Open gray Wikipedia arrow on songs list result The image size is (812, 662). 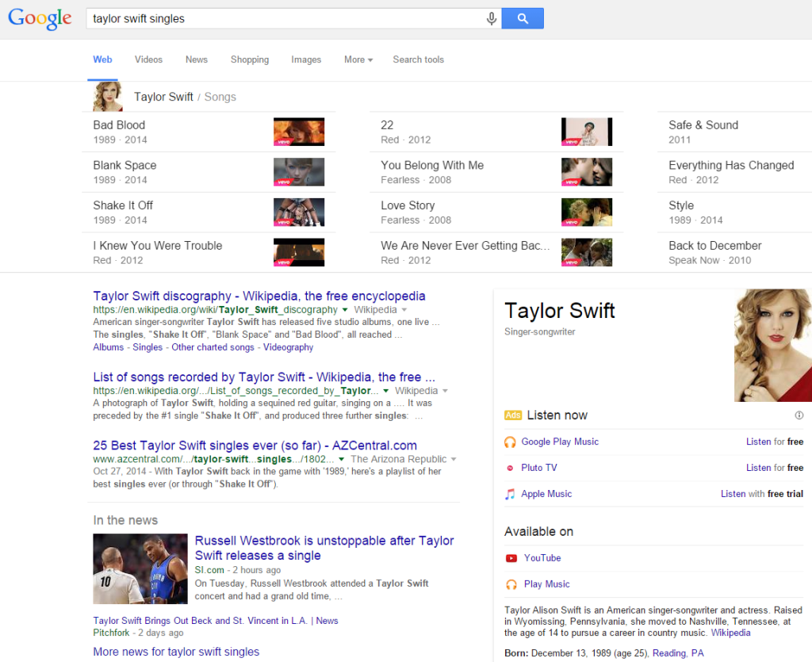446,392
